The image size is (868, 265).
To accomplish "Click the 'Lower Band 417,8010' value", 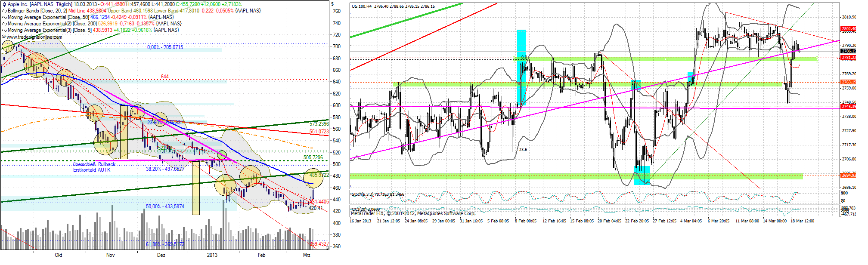I will tap(177, 11).
